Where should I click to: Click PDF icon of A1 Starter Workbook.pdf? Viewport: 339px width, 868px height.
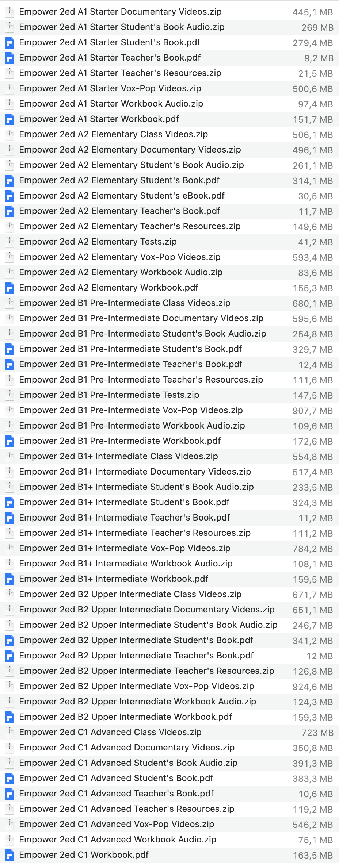[9, 119]
